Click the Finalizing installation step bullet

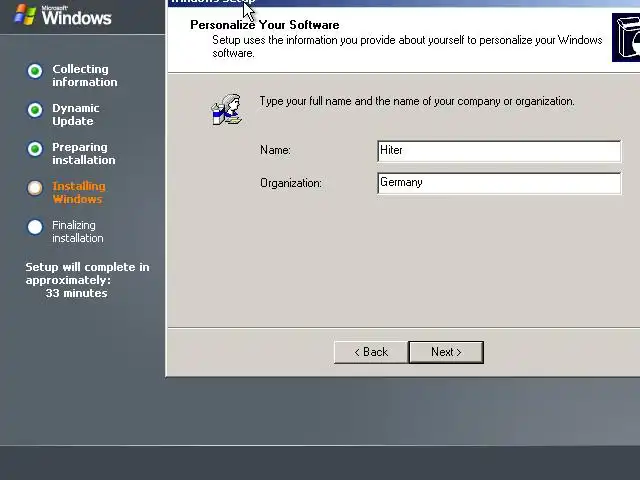tap(35, 227)
